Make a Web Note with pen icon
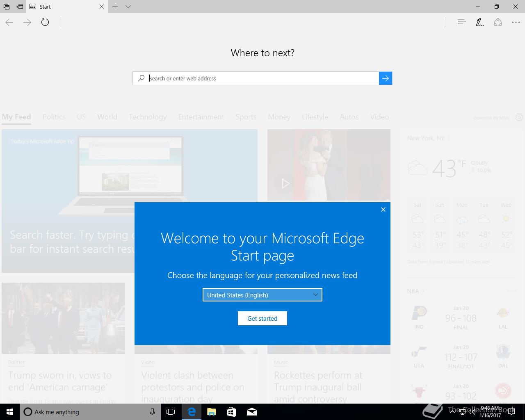This screenshot has height=420, width=525. 479,22
